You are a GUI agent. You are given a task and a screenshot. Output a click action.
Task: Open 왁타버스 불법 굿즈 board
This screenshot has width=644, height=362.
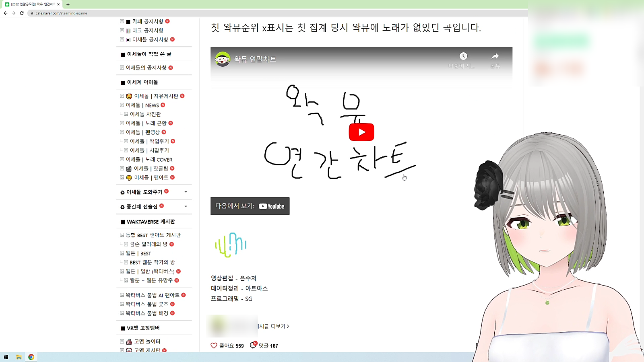147,304
